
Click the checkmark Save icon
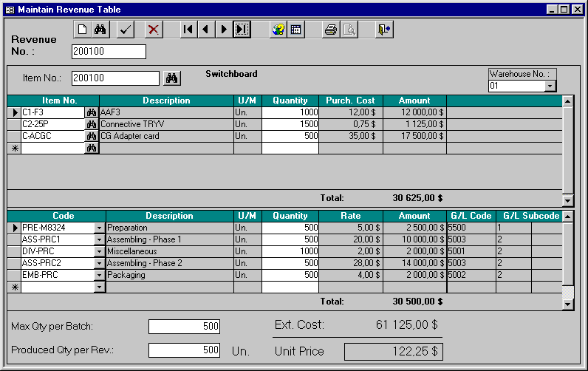coord(126,30)
